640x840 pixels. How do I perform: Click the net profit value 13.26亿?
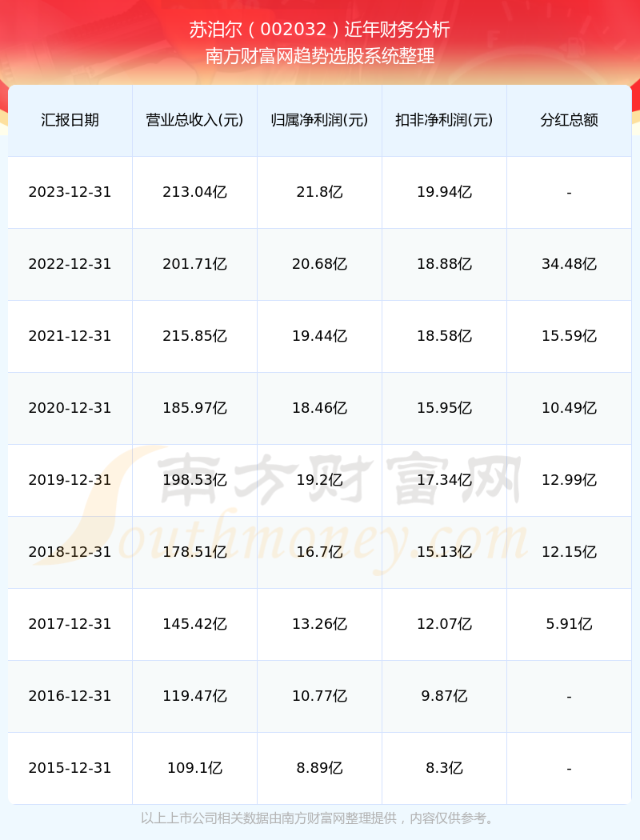pyautogui.click(x=320, y=624)
